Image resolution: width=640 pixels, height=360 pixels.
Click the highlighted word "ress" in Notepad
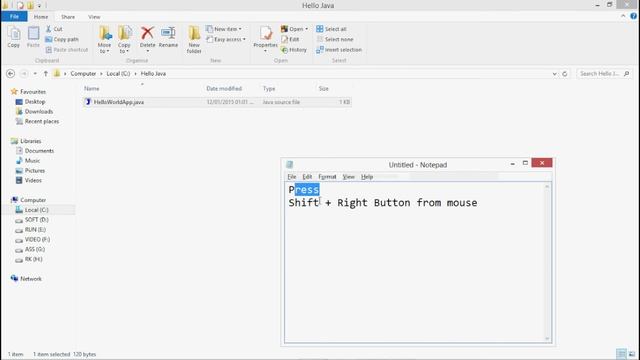pyautogui.click(x=307, y=190)
